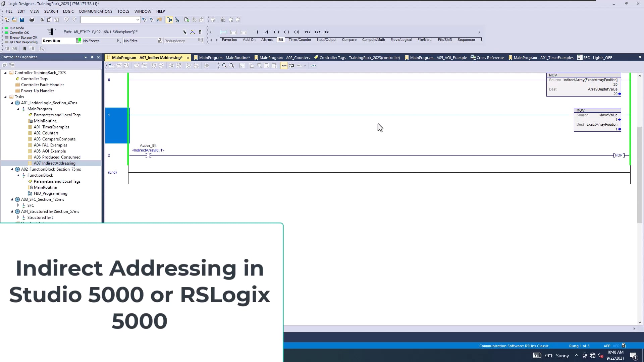This screenshot has height=362, width=644.
Task: Expand the A03_SFC_Section_125ms task
Action: click(x=11, y=199)
